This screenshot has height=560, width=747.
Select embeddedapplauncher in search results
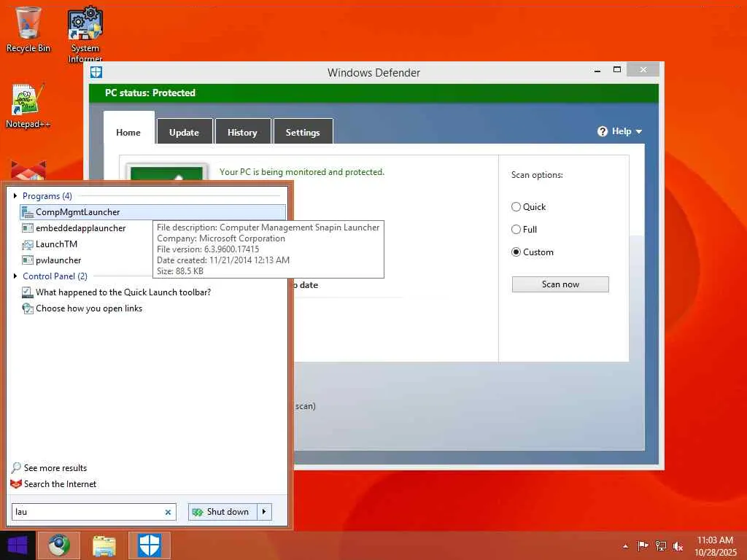tap(80, 228)
